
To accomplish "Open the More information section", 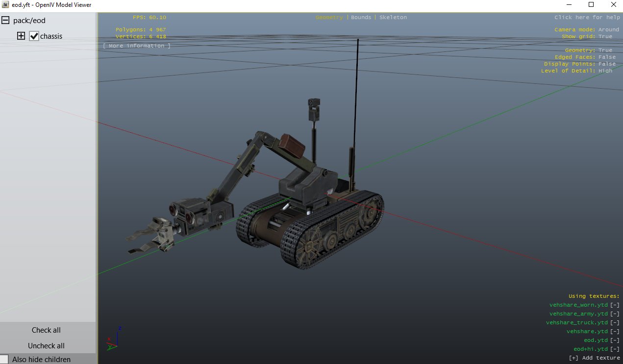I will pyautogui.click(x=137, y=46).
